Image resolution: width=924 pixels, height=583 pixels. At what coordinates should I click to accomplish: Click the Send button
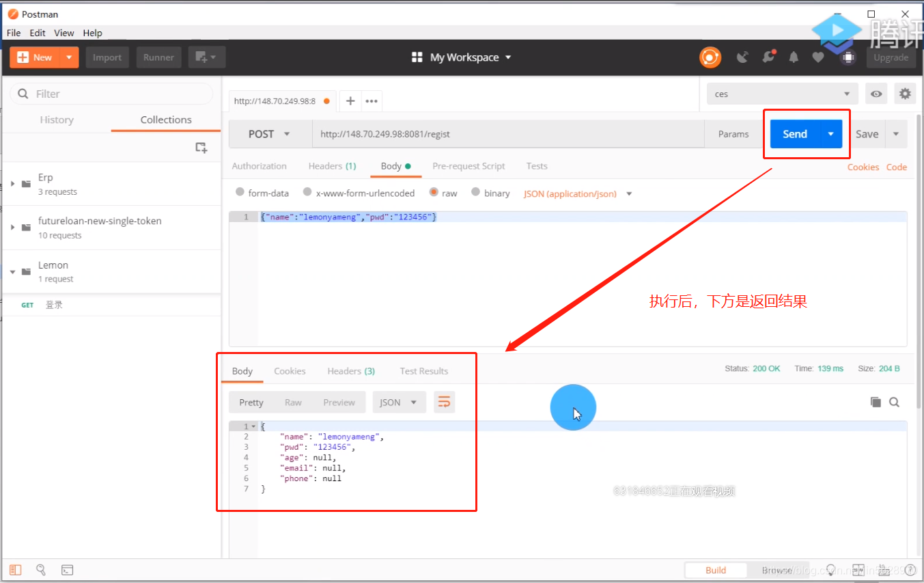point(795,134)
